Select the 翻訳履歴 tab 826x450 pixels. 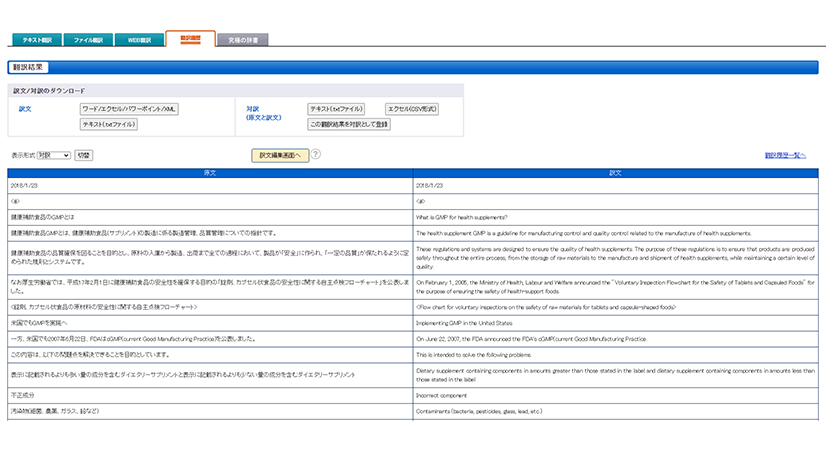[x=190, y=38]
